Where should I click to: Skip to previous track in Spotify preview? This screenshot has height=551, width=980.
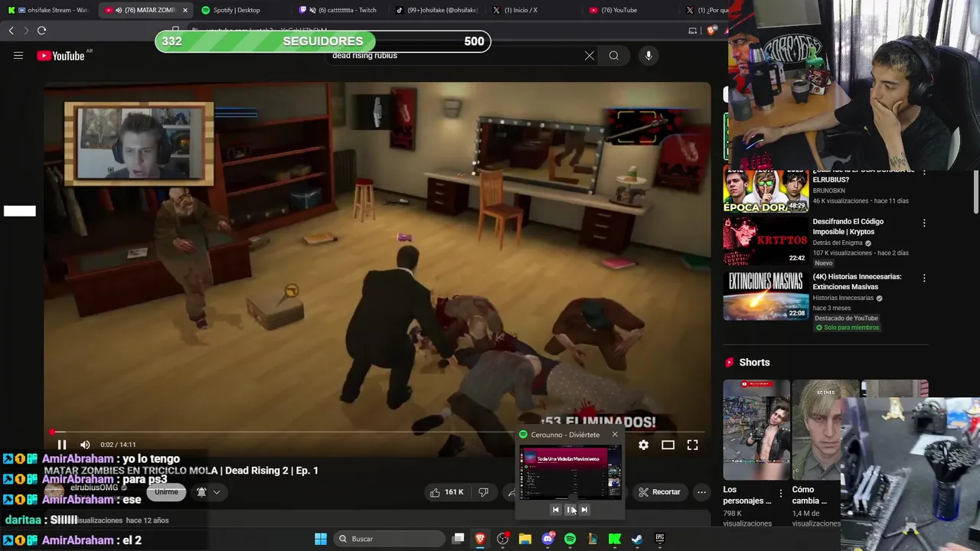pyautogui.click(x=556, y=510)
